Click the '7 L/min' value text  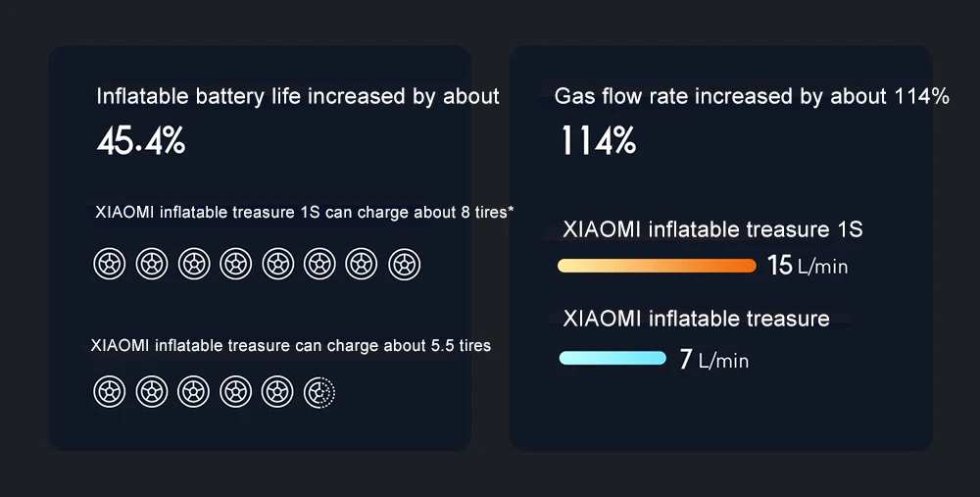coord(713,360)
